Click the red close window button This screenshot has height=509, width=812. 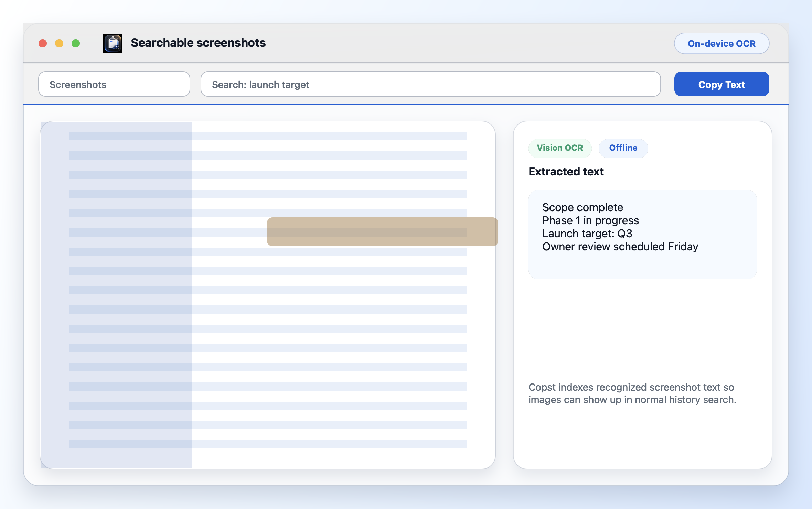[43, 43]
